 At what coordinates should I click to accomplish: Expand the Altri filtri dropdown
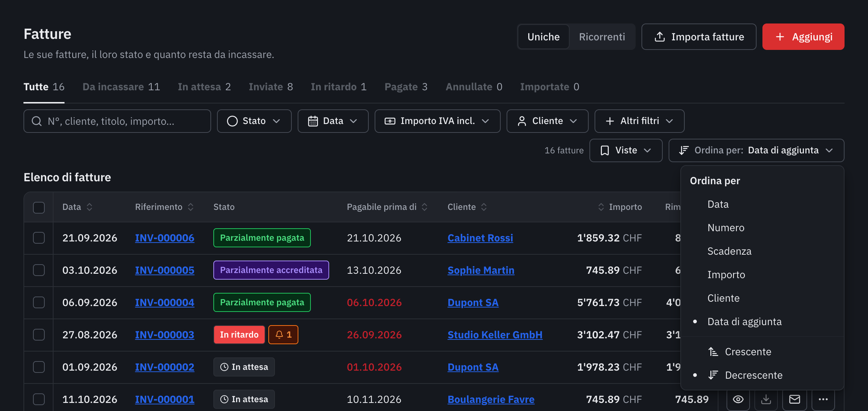coord(639,121)
